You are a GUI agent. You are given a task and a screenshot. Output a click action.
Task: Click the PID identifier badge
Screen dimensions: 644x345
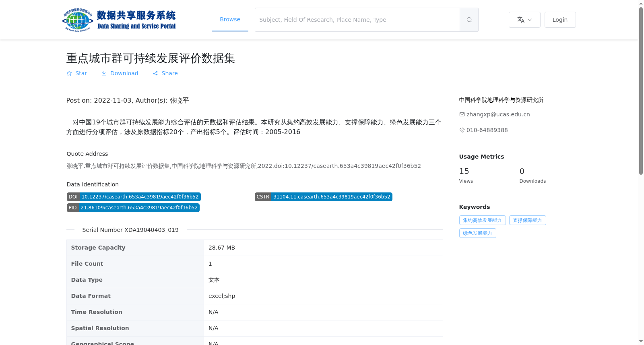(133, 208)
